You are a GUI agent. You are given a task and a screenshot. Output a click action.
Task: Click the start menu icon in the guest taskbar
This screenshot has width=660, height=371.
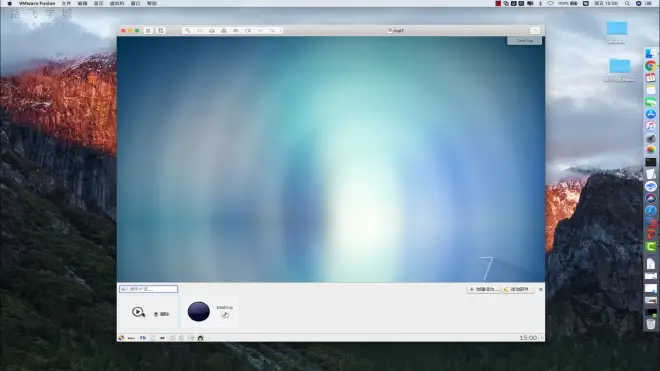coord(121,338)
